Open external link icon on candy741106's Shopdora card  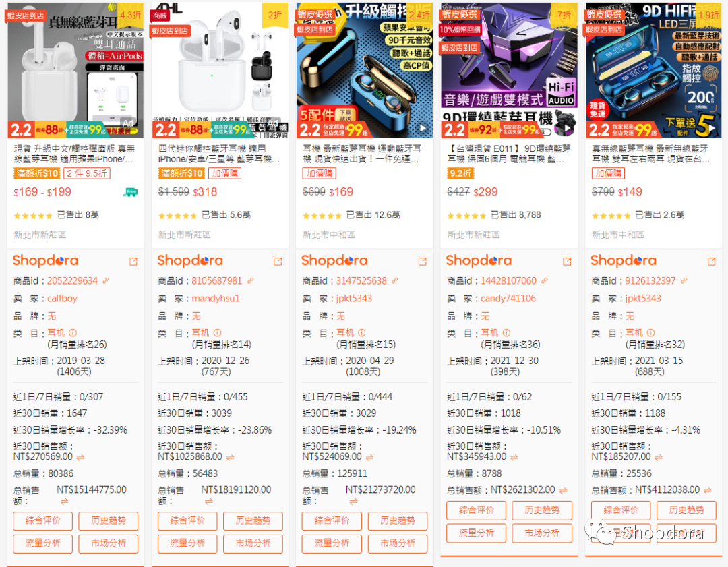click(x=567, y=262)
